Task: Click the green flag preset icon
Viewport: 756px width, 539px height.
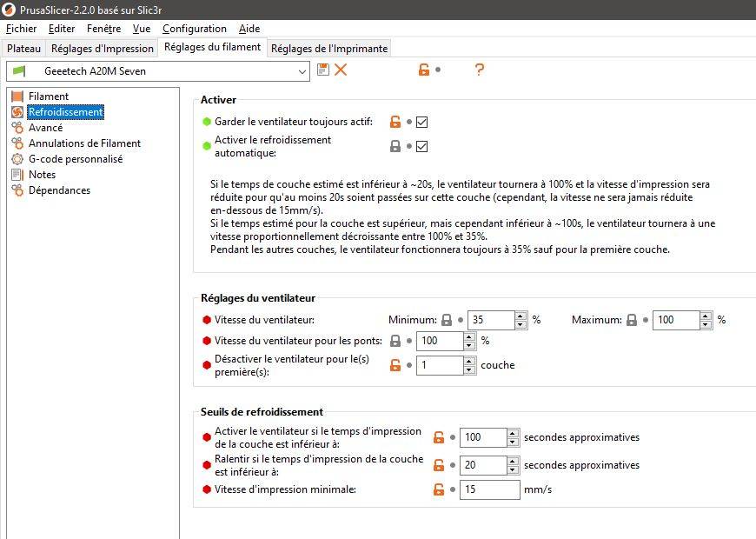Action: (19, 71)
